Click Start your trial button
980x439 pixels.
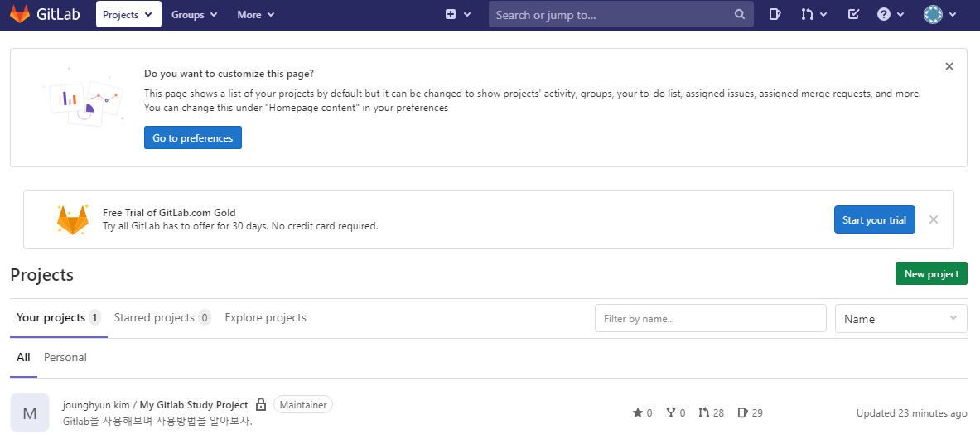(874, 219)
